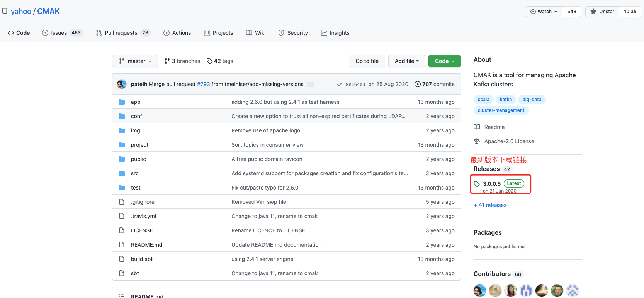Viewport: 644px width, 298px height.
Task: Click the green commit status checkmark
Action: point(340,84)
